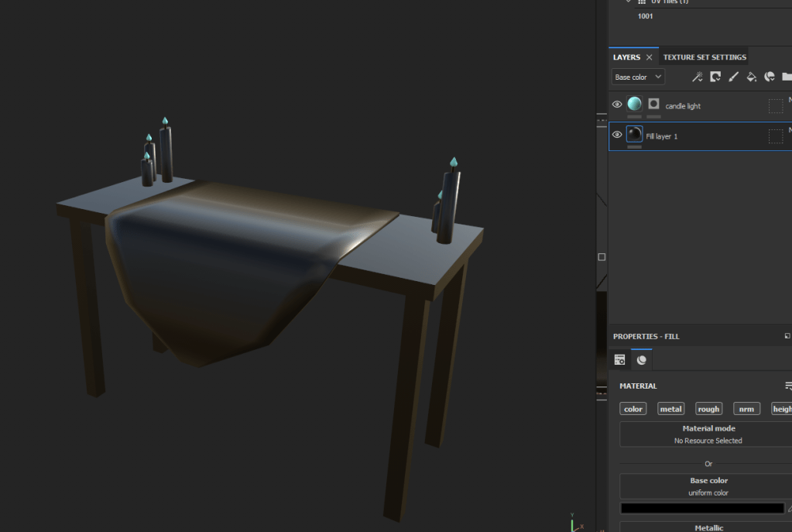
Task: Click the Material mode resource button
Action: pyautogui.click(x=708, y=434)
